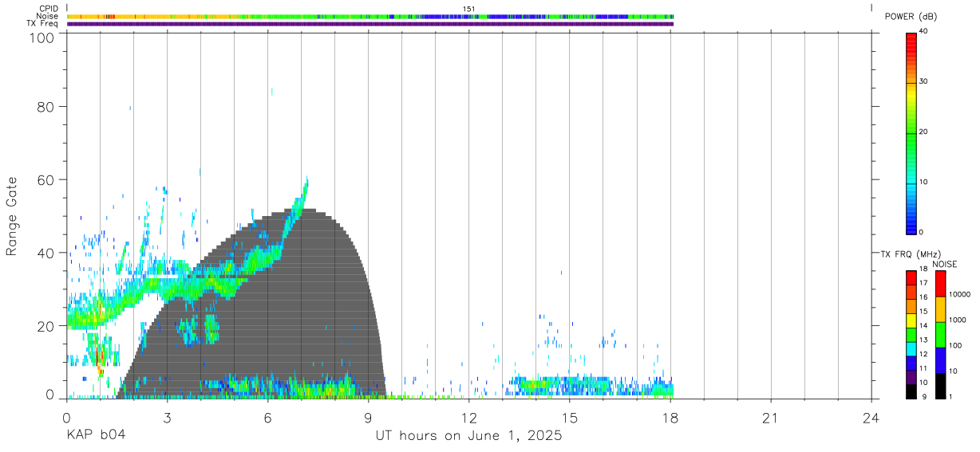
Task: Click the multicolored Noise strip above the plot
Action: (370, 16)
